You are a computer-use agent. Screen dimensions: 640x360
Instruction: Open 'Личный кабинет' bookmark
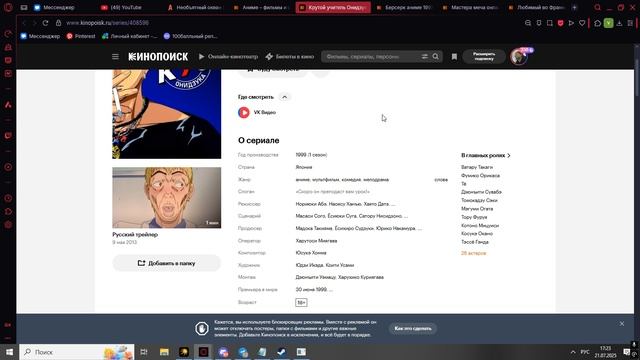click(x=129, y=36)
